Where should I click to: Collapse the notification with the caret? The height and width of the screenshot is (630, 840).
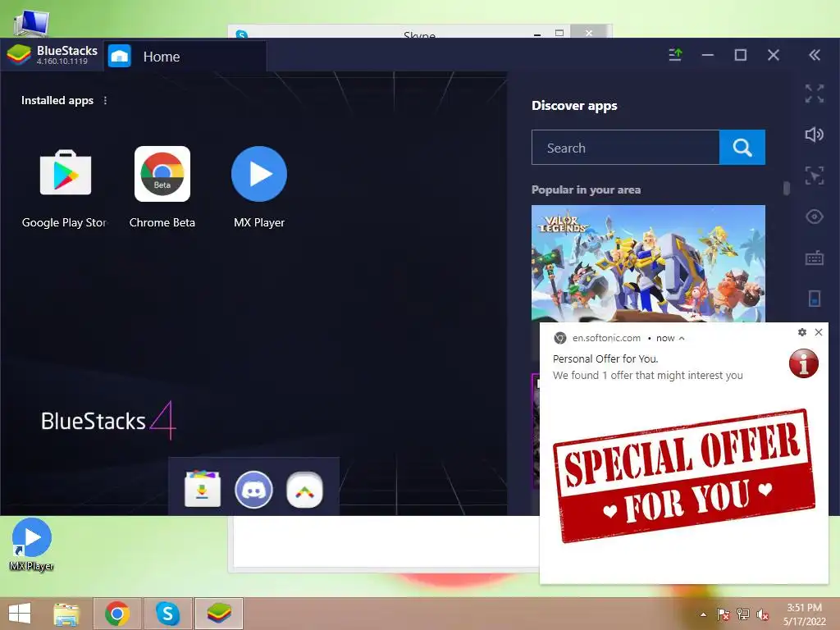click(x=682, y=339)
